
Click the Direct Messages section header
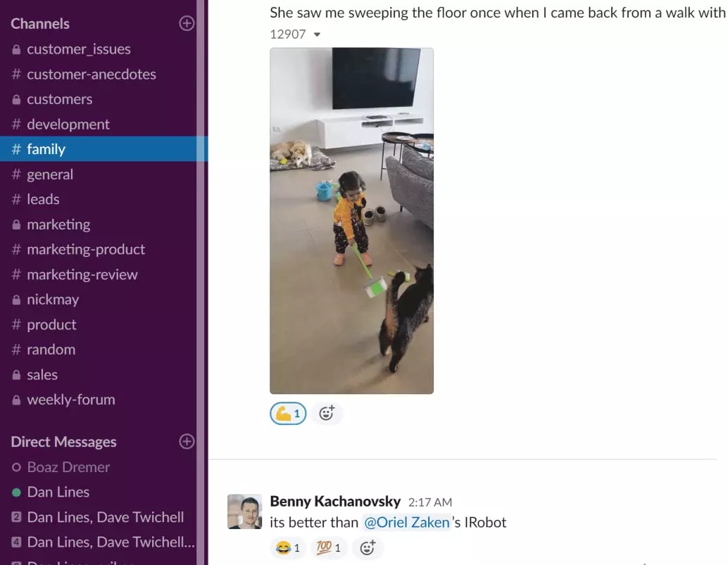(63, 442)
